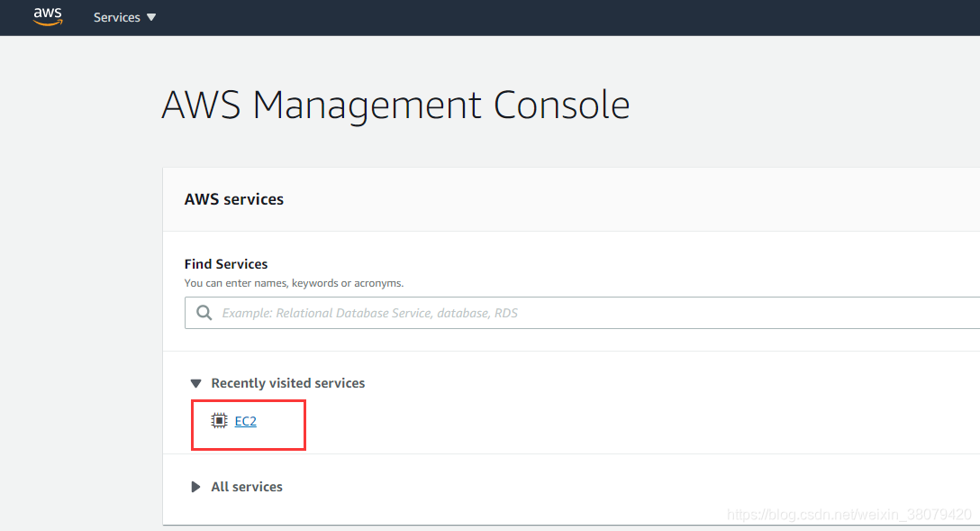This screenshot has height=531, width=980.
Task: Open the Services dropdown menu
Action: point(124,17)
